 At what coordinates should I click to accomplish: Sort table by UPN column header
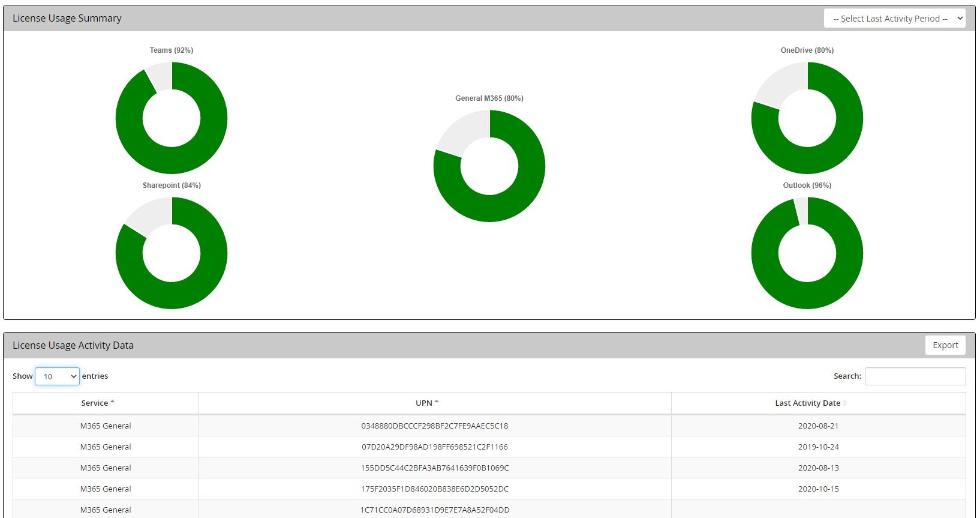pyautogui.click(x=434, y=403)
